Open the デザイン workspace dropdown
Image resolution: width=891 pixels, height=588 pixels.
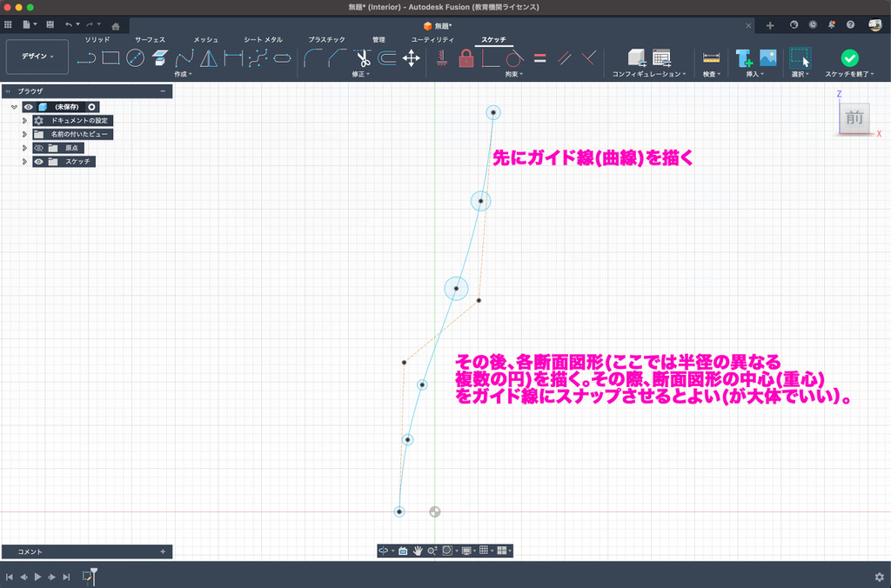37,57
